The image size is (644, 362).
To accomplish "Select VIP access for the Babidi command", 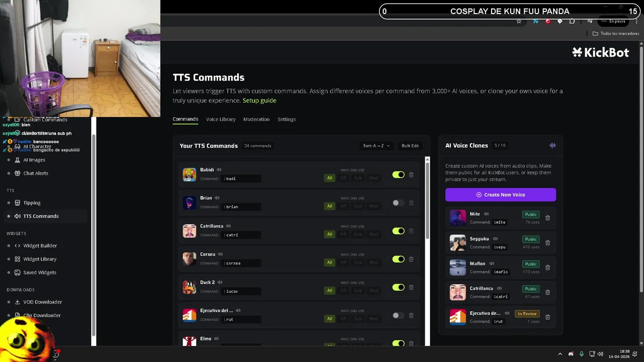I will pos(344,177).
